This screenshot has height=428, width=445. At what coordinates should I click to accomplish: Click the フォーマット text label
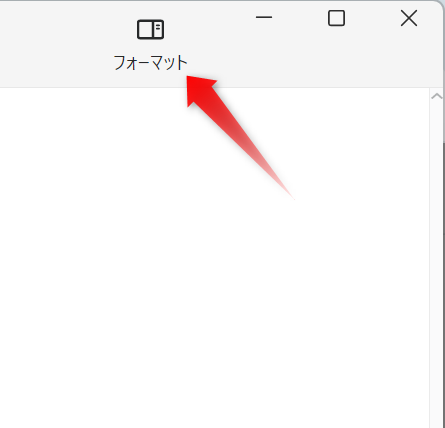coord(150,63)
